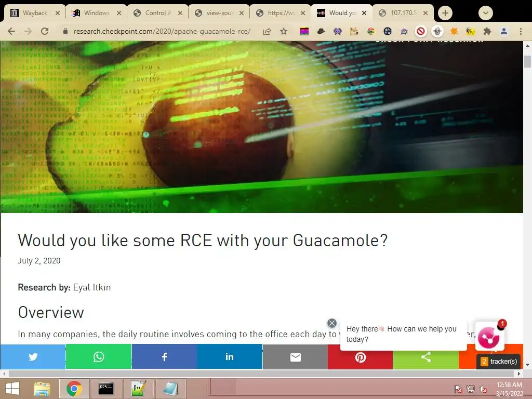Click the horizontal scrollbar track
532x399 pixels.
coord(261,374)
